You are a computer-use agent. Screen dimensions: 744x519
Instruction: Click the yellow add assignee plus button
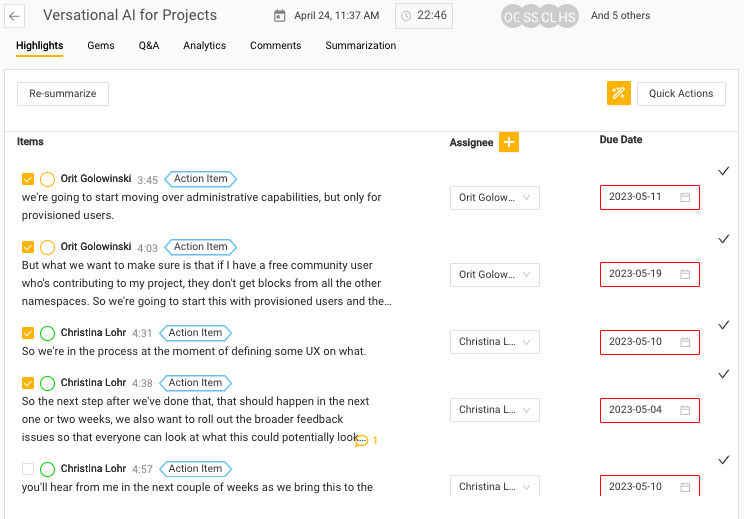tap(509, 142)
